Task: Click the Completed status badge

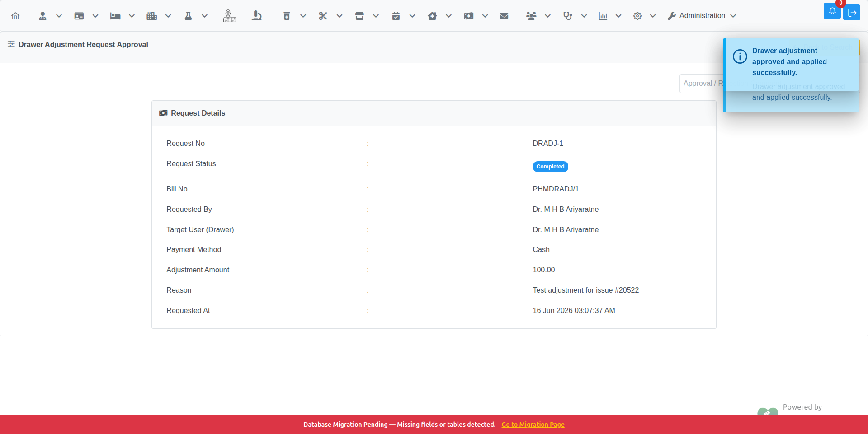Action: point(550,167)
